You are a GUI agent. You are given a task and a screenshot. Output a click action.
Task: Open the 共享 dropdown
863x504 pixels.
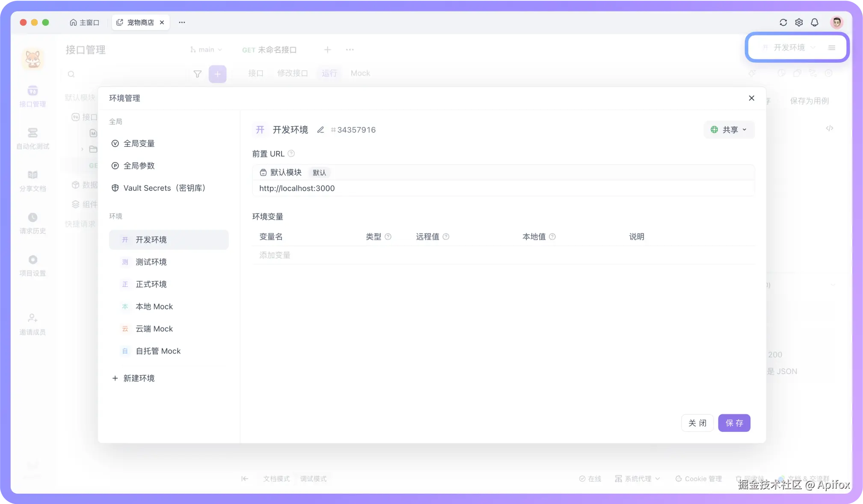729,130
